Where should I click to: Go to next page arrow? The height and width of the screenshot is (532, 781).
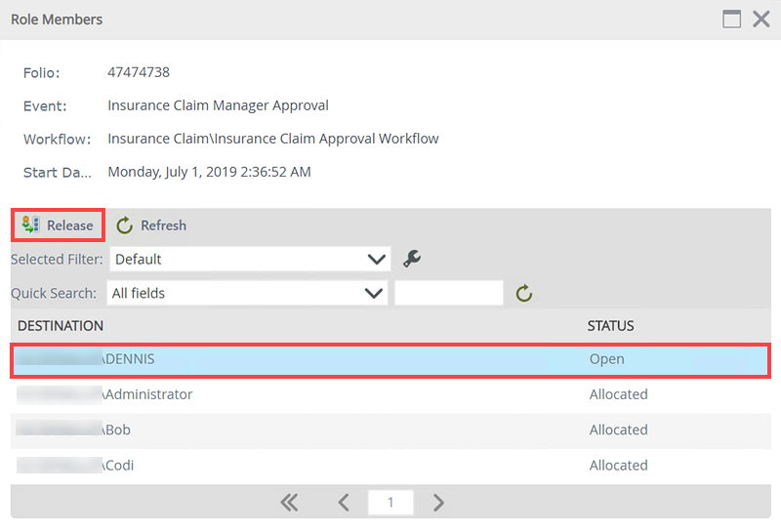438,503
